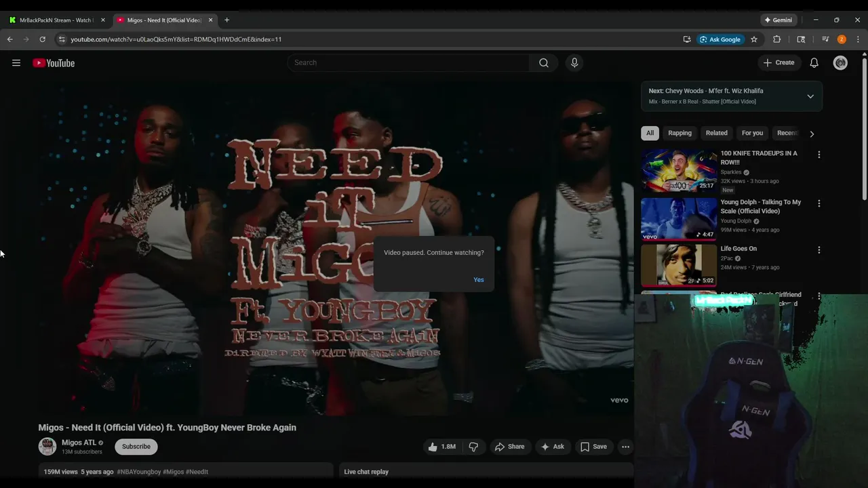Open options for Life Goes On video

tap(818, 250)
